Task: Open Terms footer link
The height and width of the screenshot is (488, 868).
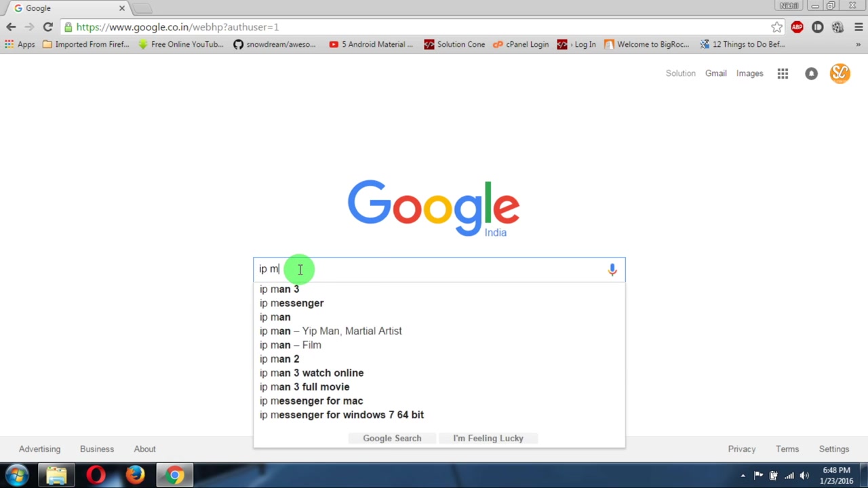Action: [x=787, y=449]
